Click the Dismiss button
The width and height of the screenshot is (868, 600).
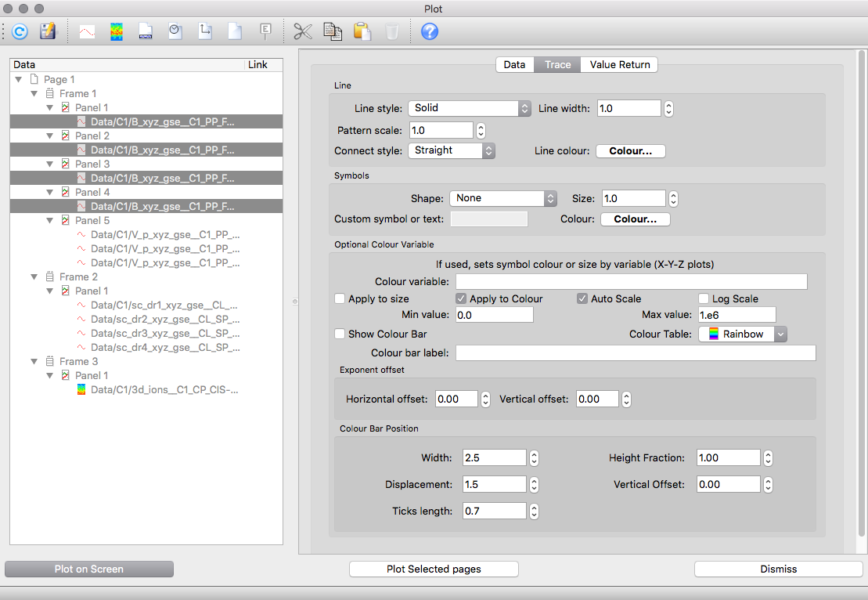778,569
